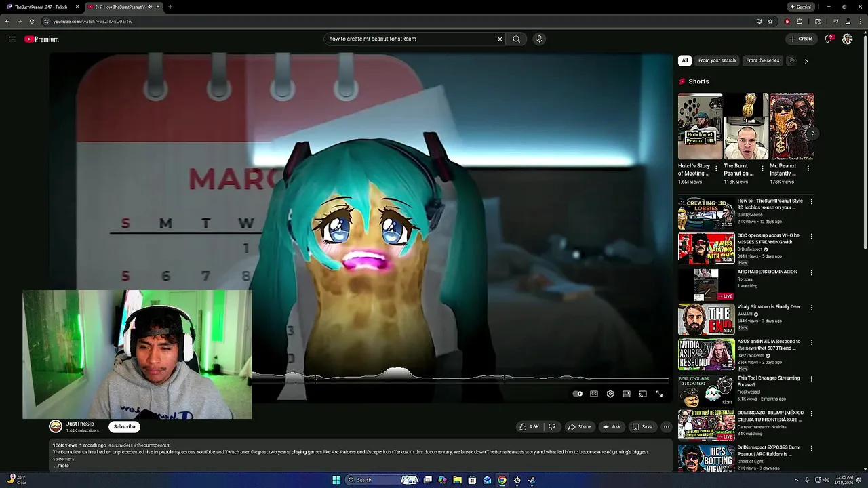Enter fullscreen video mode
The height and width of the screenshot is (488, 868).
659,394
